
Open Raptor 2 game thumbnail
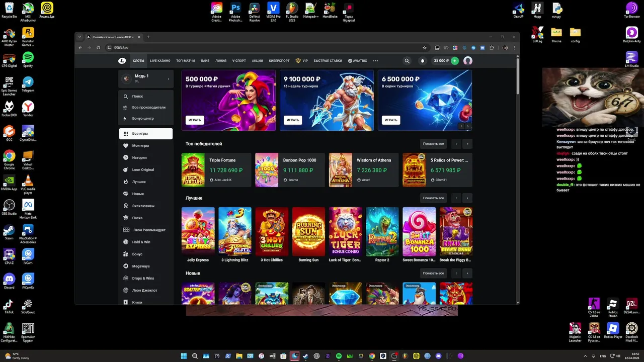point(382,232)
